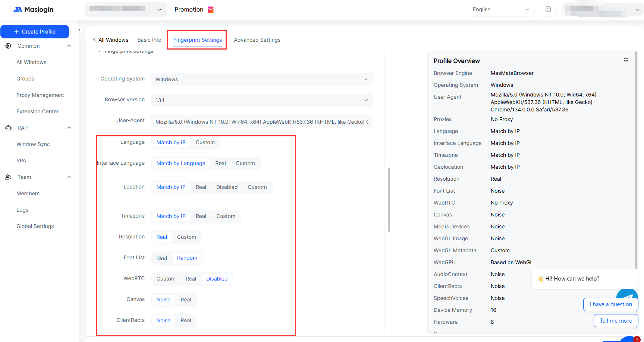644x342 pixels.
Task: Click the Maslogin logo icon
Action: pos(18,10)
